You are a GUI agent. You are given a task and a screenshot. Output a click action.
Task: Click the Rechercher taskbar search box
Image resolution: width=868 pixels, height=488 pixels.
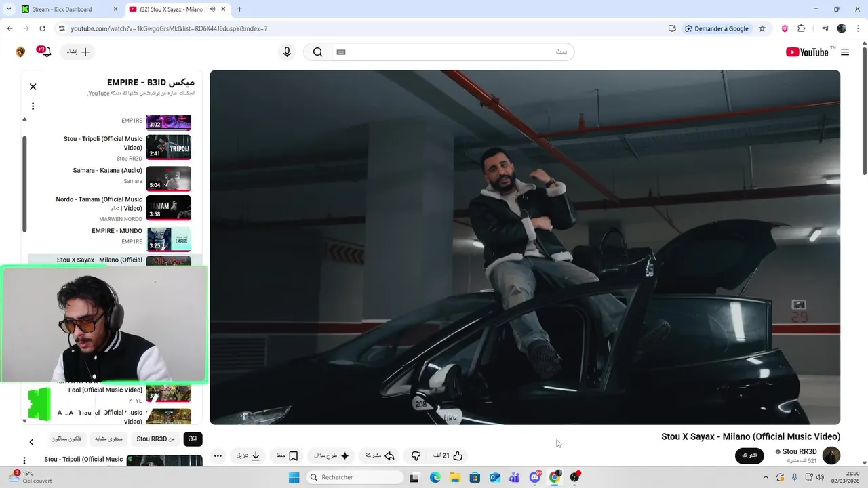355,478
